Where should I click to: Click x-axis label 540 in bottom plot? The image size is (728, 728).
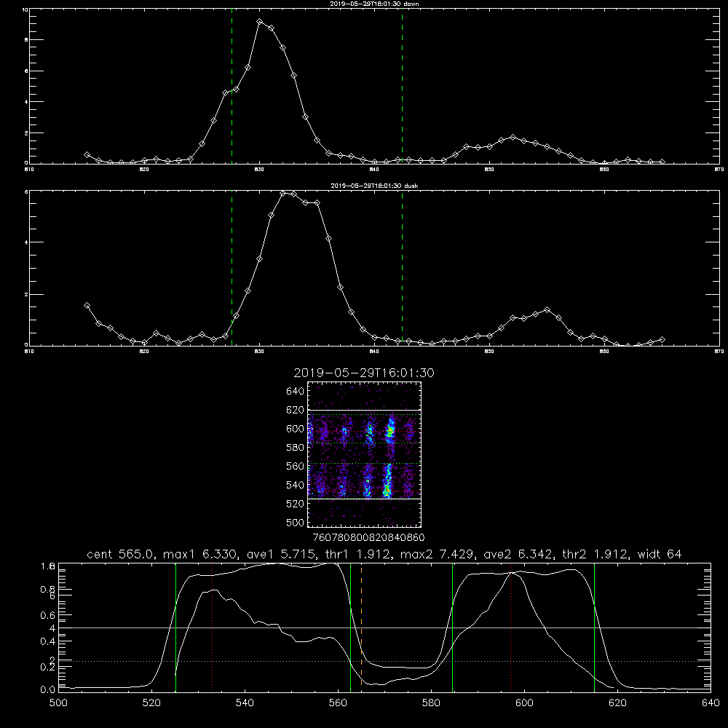pyautogui.click(x=245, y=703)
